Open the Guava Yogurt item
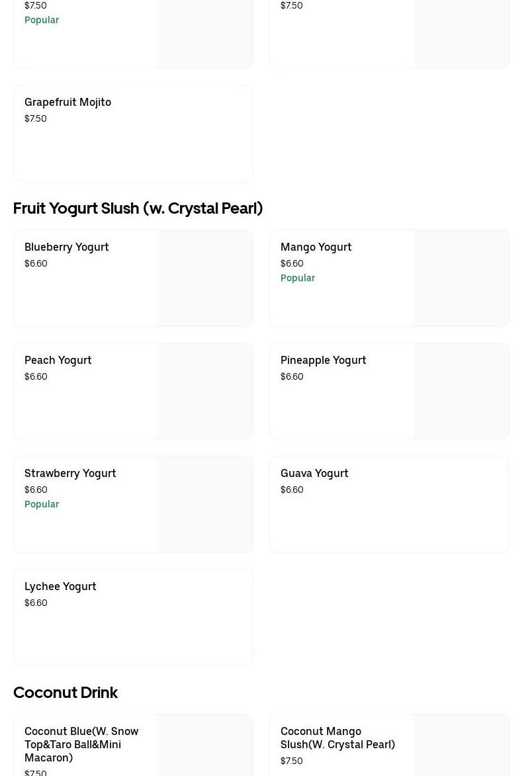Screen dimensions: 532x776 tap(314, 473)
